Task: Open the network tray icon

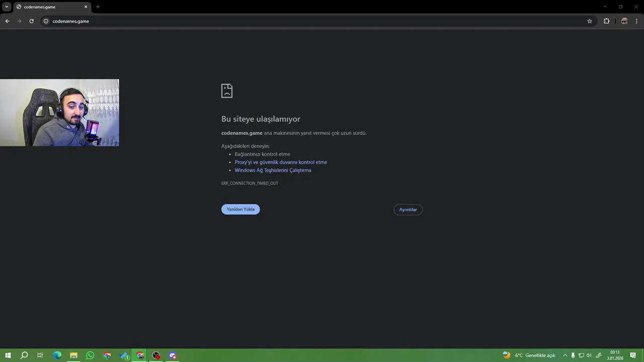Action: [x=581, y=355]
